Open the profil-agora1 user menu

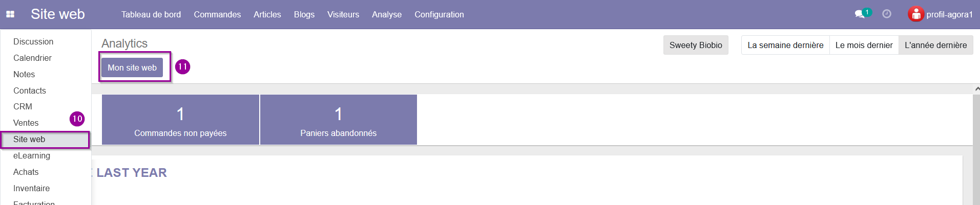pos(941,14)
